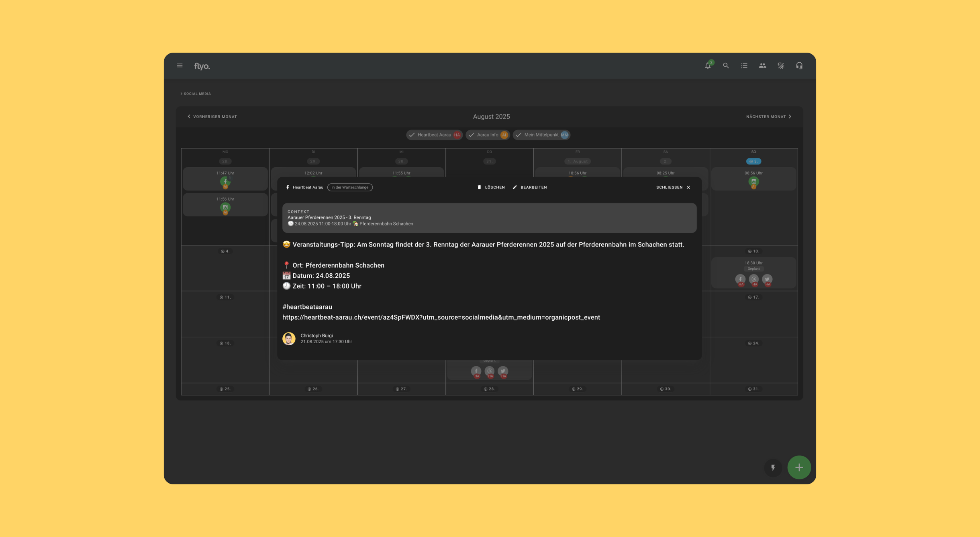Open support via the headset icon

pos(798,65)
